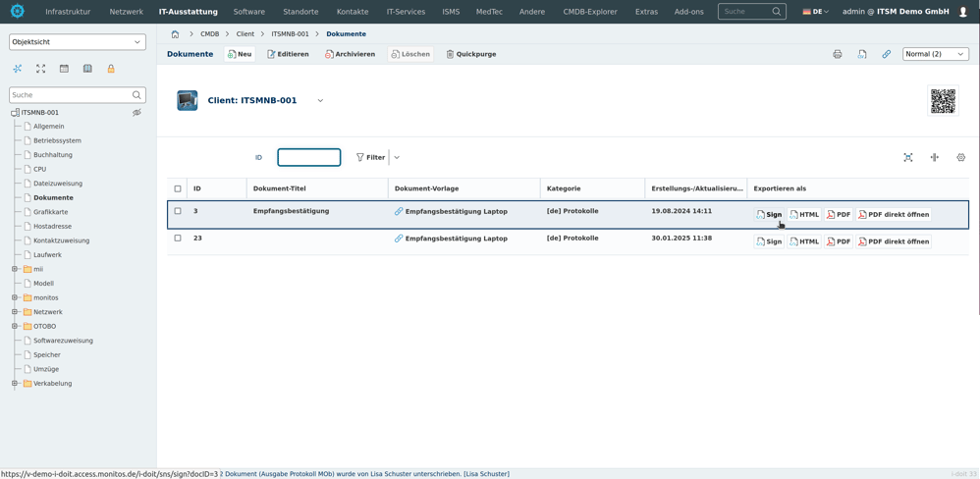
Task: Click the calendar icon in sidebar
Action: (x=64, y=69)
